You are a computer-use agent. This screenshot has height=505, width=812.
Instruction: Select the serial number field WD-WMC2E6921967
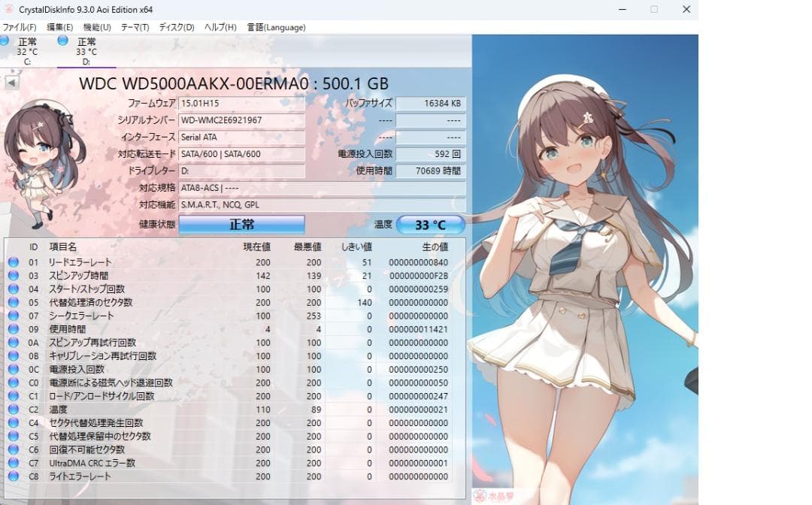pos(241,119)
